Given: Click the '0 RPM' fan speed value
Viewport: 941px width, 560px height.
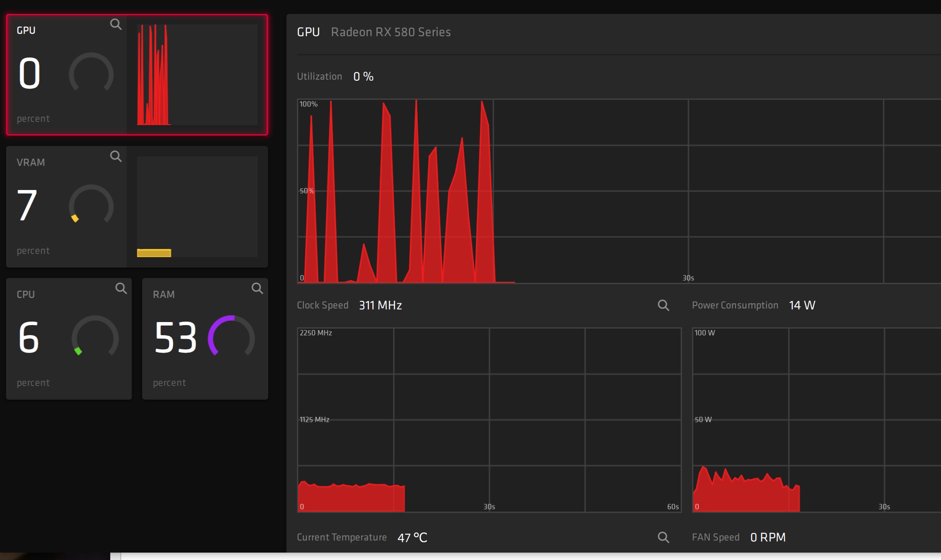Looking at the screenshot, I should [x=768, y=537].
